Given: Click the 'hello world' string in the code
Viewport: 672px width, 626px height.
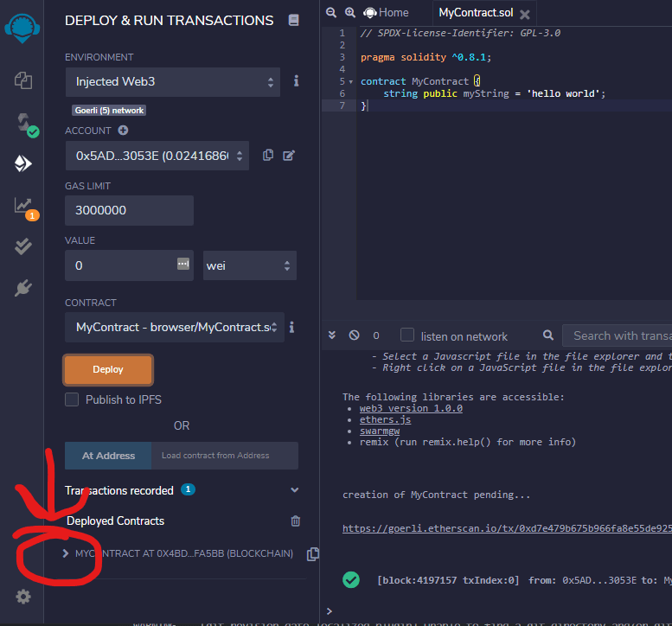Looking at the screenshot, I should pos(563,93).
